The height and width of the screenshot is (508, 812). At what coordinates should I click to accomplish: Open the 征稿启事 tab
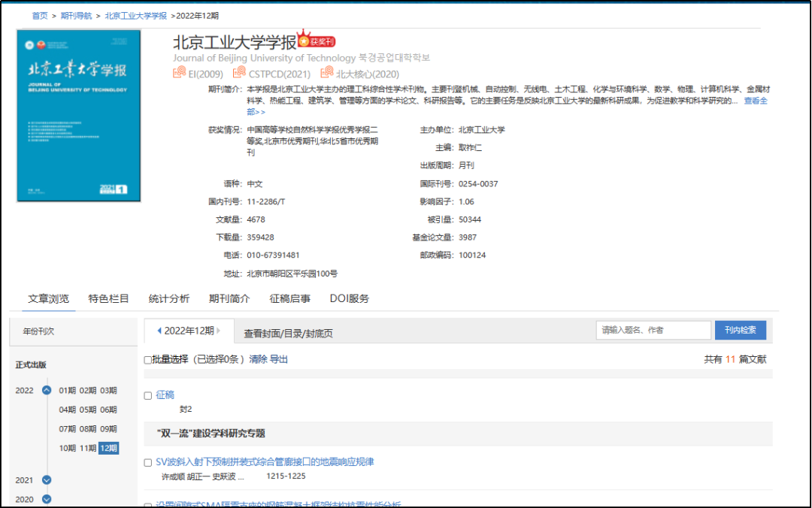pos(290,299)
